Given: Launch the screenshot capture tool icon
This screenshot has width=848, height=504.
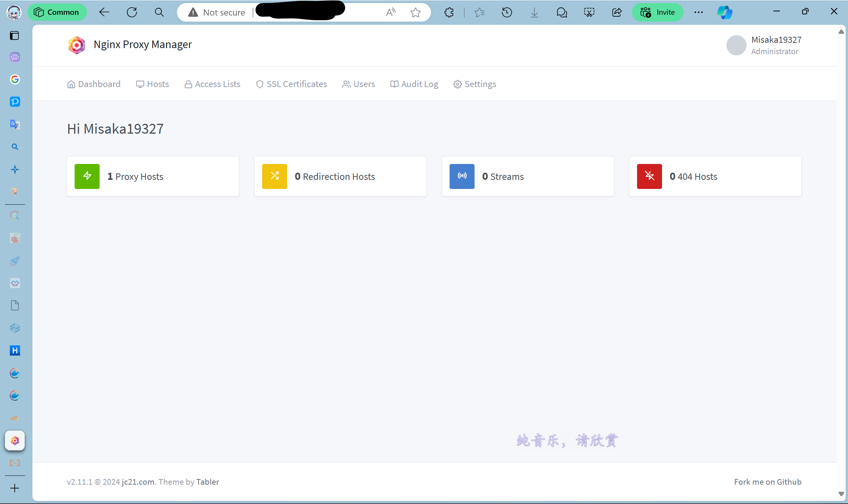Looking at the screenshot, I should (x=589, y=12).
